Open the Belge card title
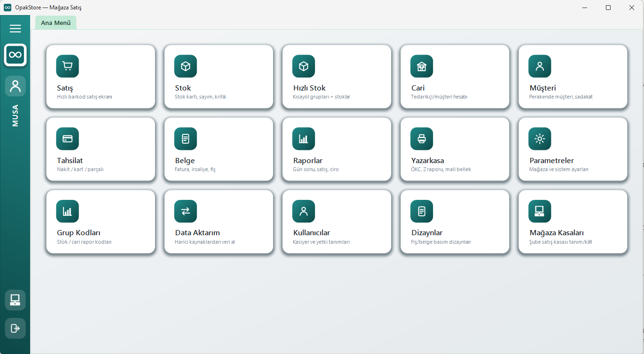This screenshot has width=644, height=354. [185, 161]
